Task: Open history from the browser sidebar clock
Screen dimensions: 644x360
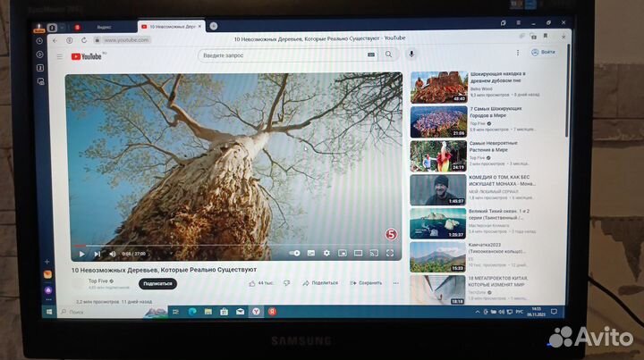Action: 39,41
